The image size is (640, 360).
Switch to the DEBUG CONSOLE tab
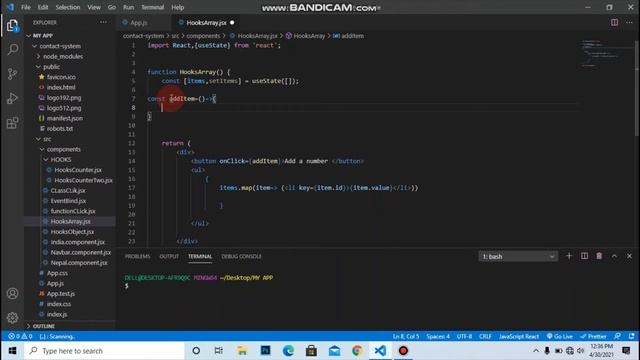pos(241,256)
